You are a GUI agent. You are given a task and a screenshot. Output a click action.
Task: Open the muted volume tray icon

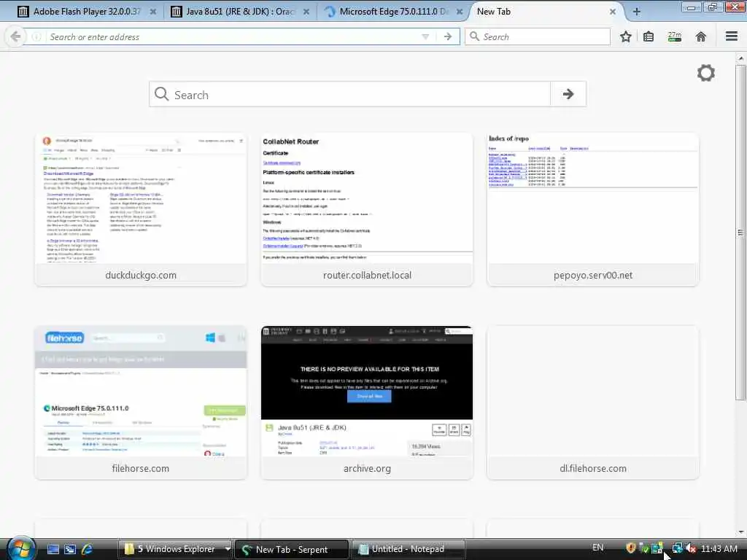click(x=690, y=548)
